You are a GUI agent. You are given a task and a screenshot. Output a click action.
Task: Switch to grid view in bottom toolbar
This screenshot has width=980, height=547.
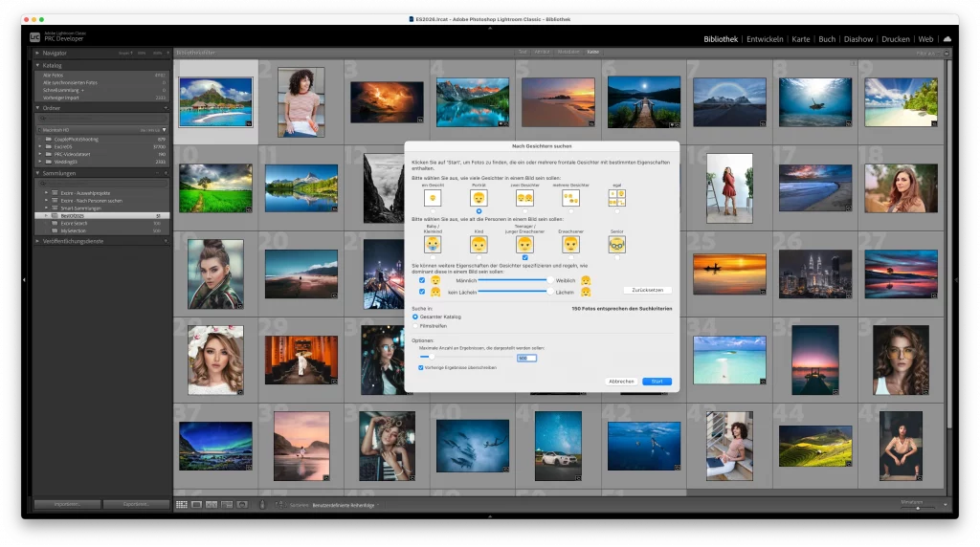click(x=182, y=504)
